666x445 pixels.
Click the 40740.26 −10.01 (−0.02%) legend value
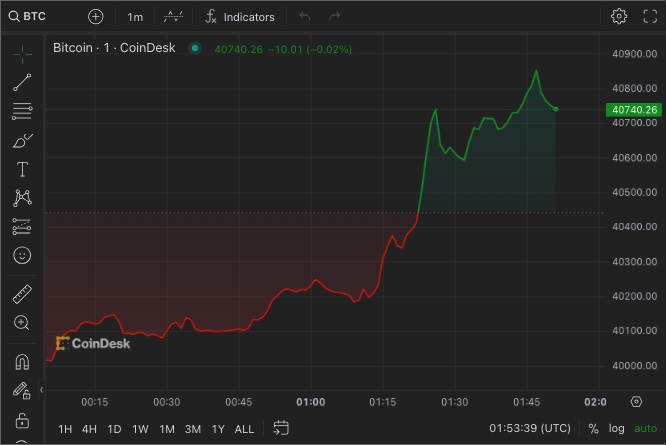[x=283, y=49]
